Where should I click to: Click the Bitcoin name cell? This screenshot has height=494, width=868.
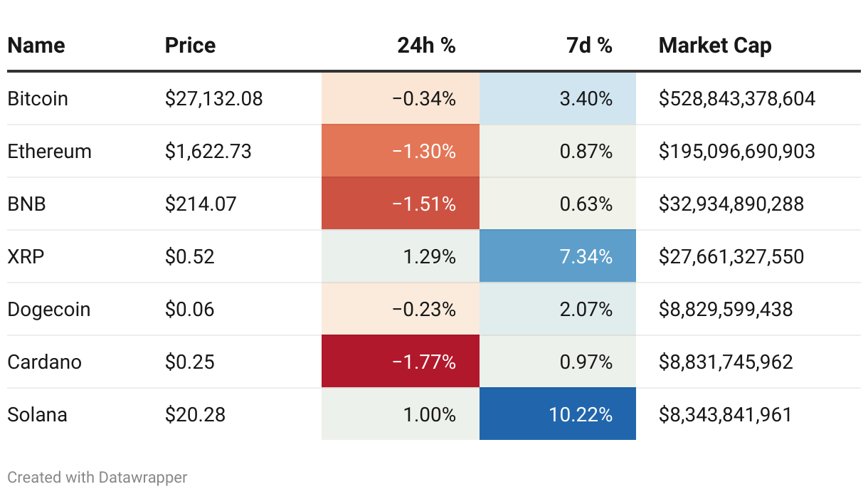[38, 98]
